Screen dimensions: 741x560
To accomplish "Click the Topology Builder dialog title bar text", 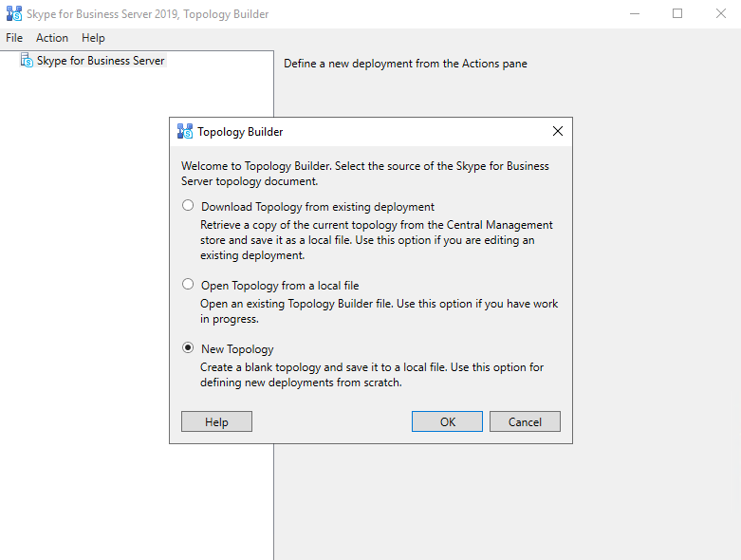I will [240, 132].
